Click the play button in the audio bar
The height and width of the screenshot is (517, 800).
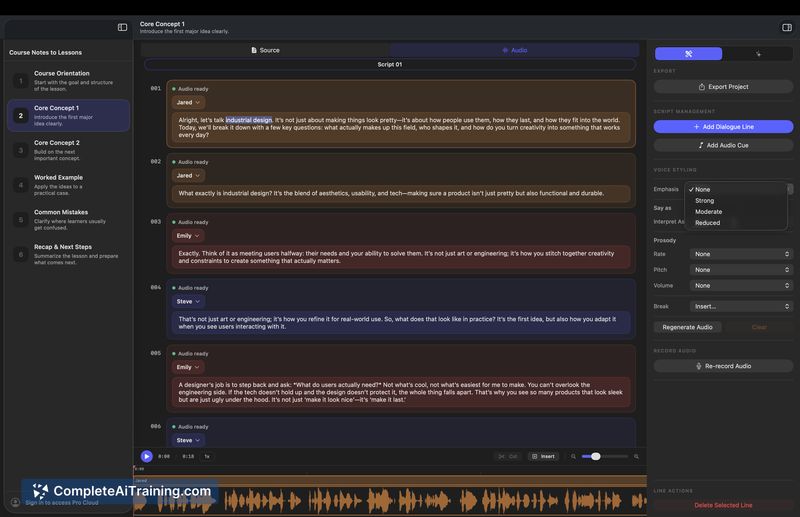click(x=146, y=456)
